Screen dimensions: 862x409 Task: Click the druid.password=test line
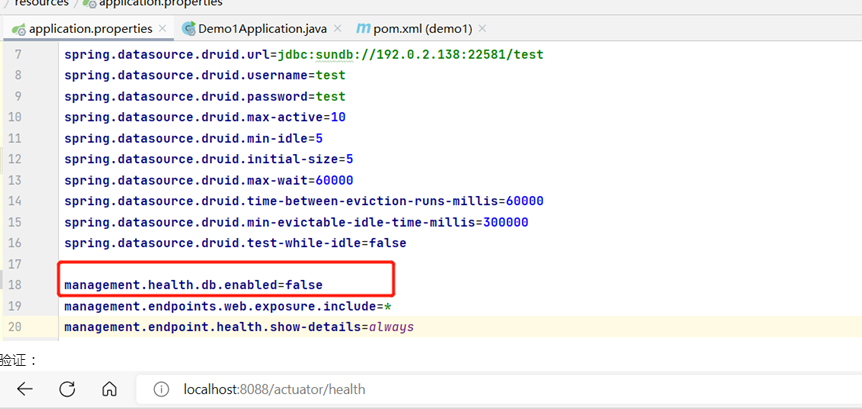tap(205, 96)
